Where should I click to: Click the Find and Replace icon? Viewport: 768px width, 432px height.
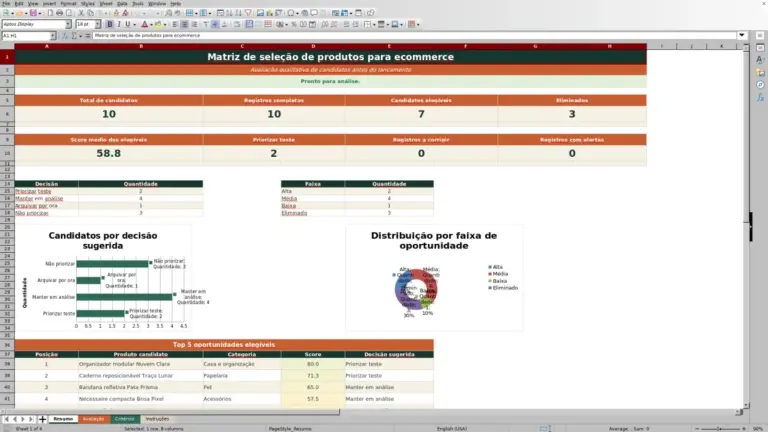coord(168,13)
